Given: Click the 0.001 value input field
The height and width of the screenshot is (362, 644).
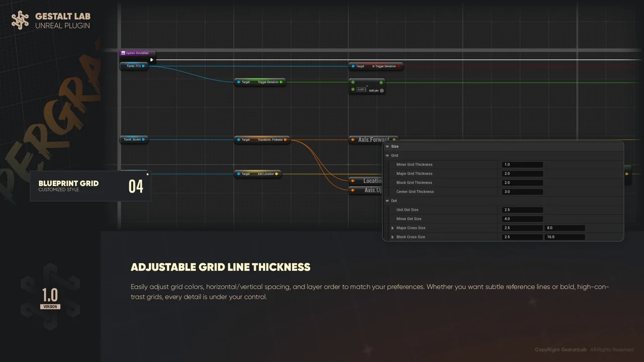Looking at the screenshot, I should (x=361, y=89).
